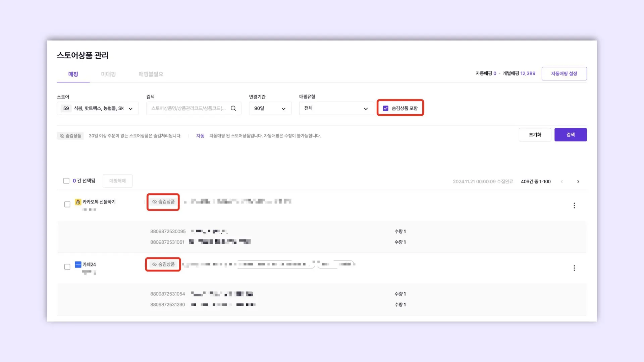Toggle the select-all checkbox next to 0건 선택됨
The image size is (644, 362).
pos(66,181)
